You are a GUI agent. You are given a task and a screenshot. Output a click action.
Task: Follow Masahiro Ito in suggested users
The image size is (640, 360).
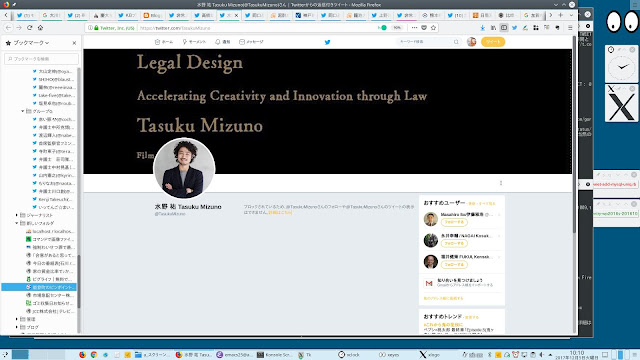454,222
